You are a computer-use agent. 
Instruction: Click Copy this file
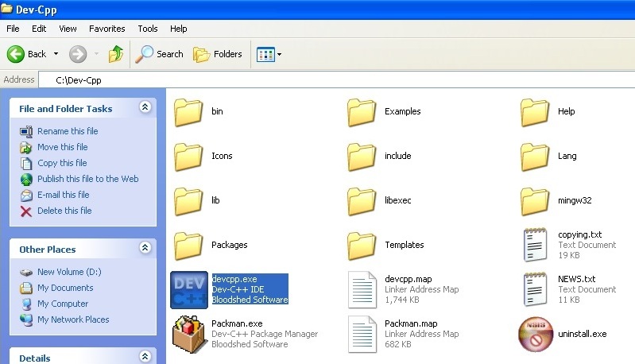point(62,163)
